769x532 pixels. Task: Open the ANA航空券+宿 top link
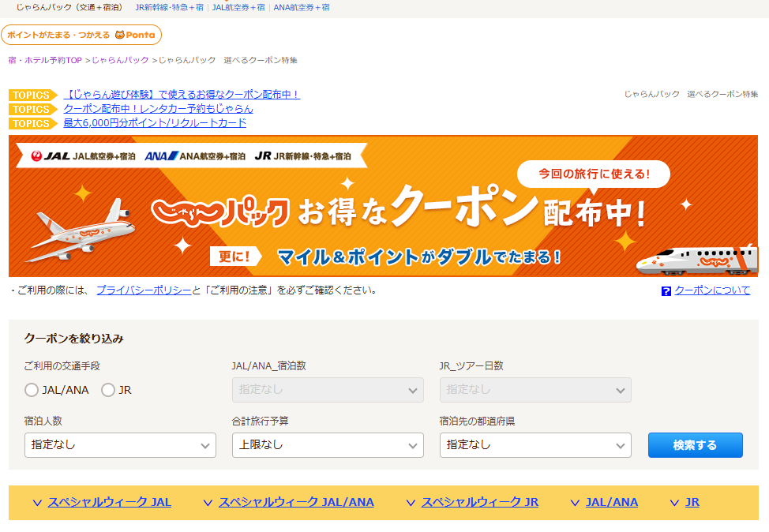coord(302,7)
